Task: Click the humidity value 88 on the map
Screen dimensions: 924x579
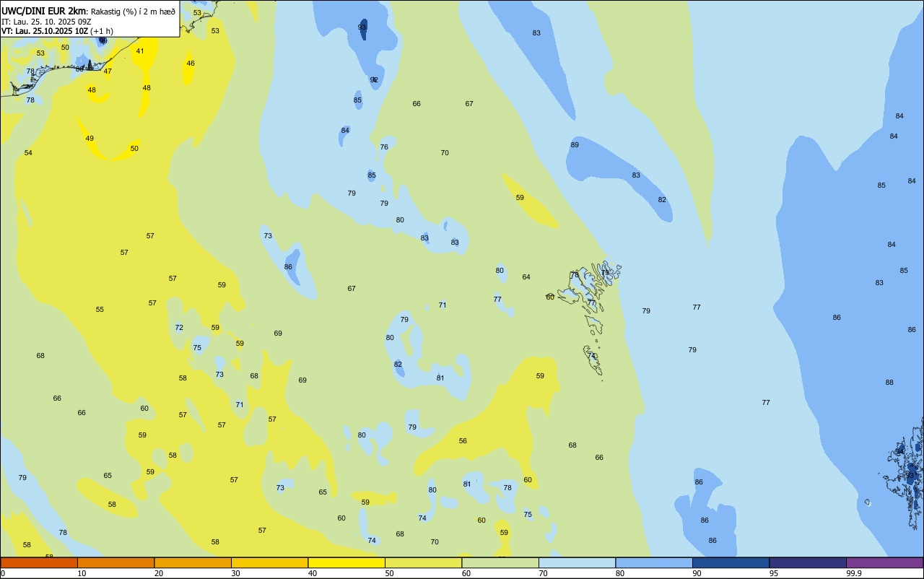Action: (x=889, y=383)
